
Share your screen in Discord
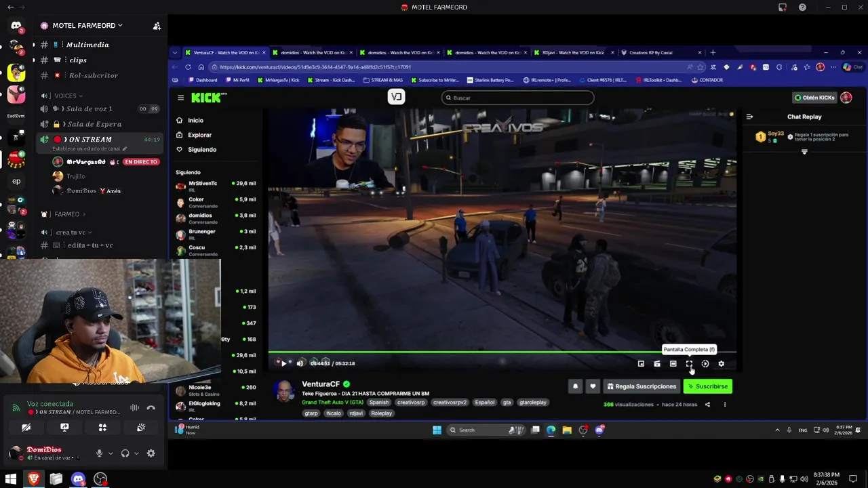pyautogui.click(x=64, y=428)
